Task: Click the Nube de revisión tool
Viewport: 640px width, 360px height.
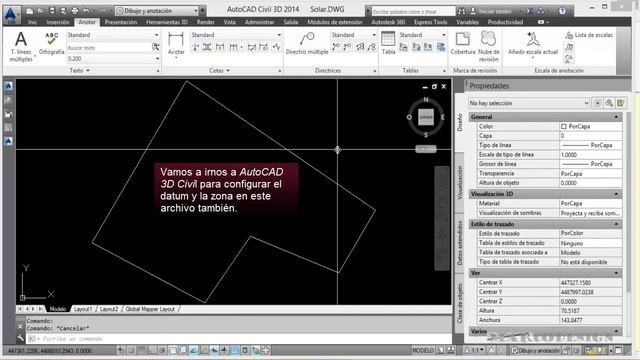Action: coord(489,47)
